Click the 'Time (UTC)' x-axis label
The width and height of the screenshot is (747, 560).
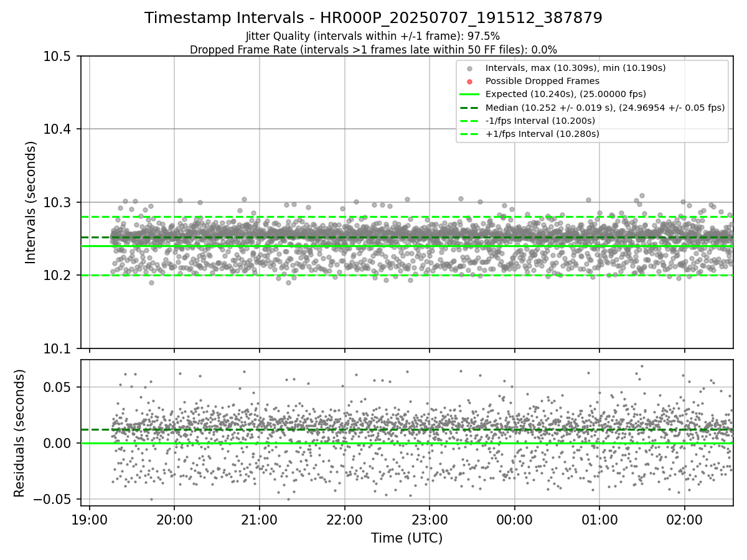(x=406, y=538)
